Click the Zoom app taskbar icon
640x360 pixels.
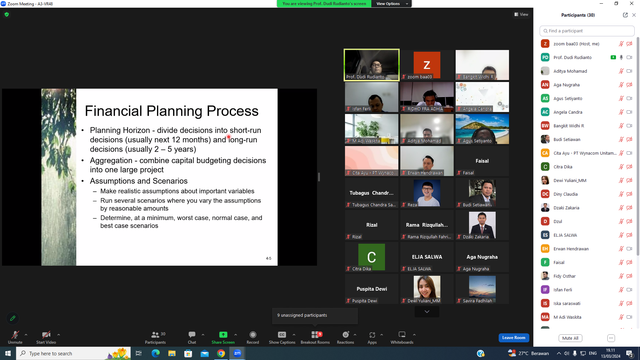237,353
